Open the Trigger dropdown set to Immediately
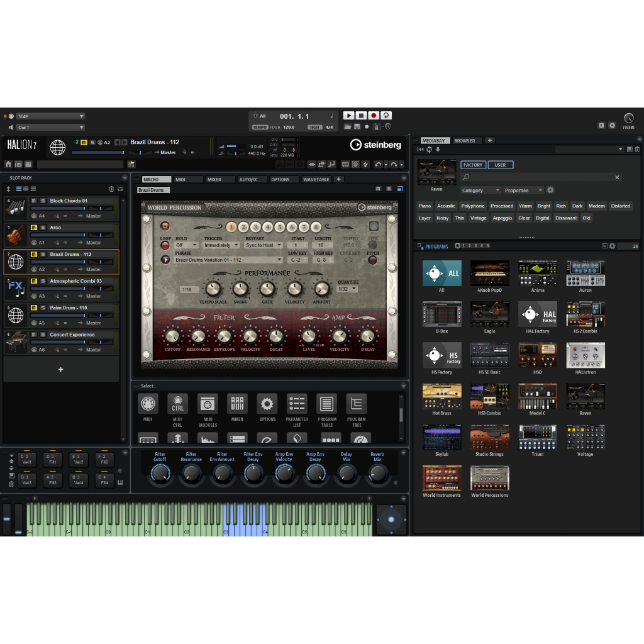The image size is (644, 644). coord(221,245)
